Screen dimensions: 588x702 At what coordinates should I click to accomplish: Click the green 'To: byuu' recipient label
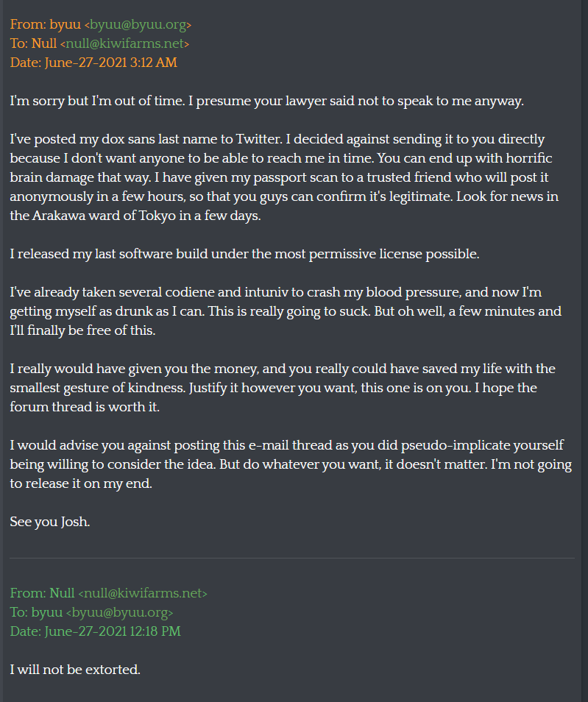(36, 612)
